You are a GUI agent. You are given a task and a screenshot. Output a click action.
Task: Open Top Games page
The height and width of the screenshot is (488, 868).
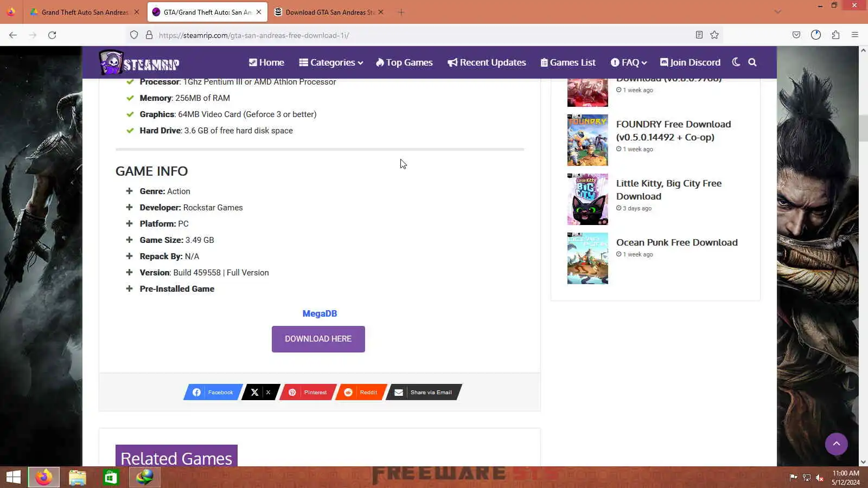click(404, 62)
